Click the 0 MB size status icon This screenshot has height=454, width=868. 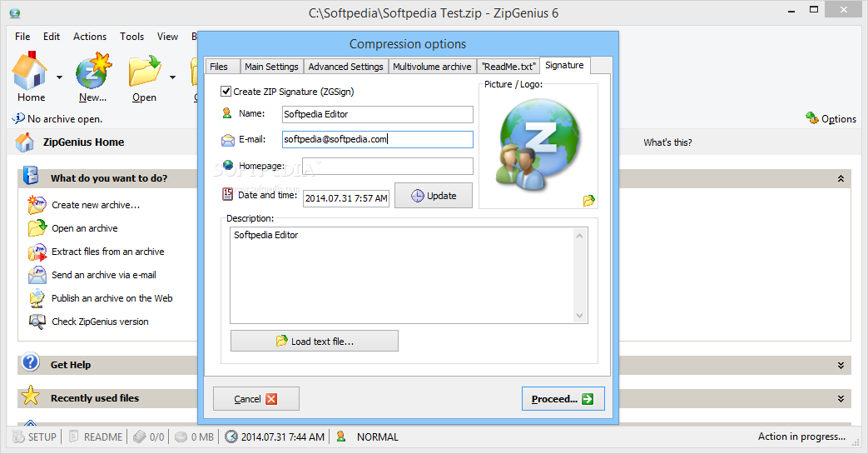point(181,437)
